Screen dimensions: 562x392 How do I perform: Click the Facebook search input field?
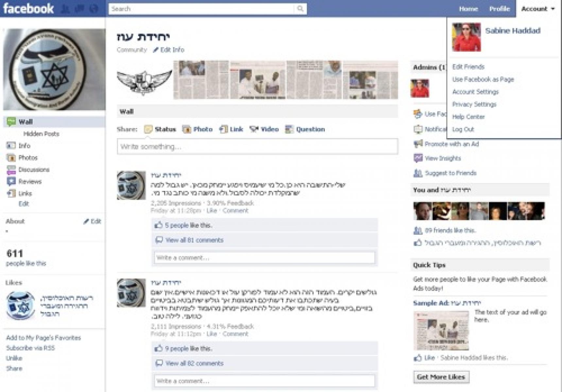(201, 9)
